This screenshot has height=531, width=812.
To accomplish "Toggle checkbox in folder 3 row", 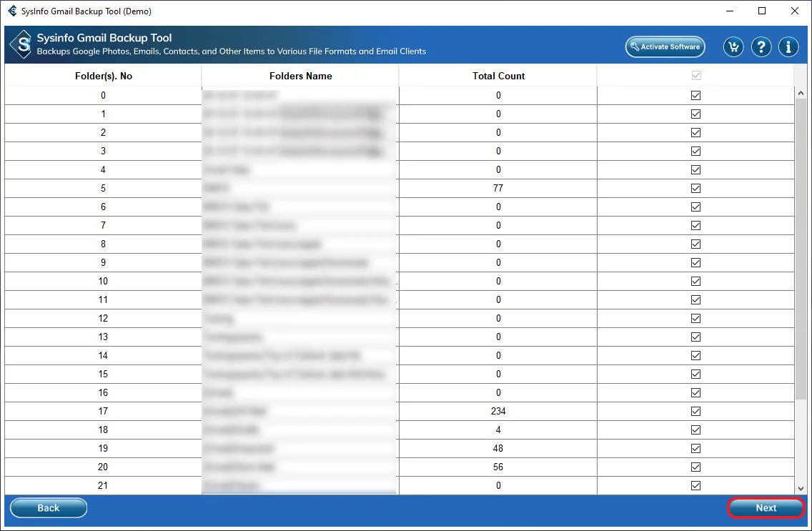I will tap(696, 151).
